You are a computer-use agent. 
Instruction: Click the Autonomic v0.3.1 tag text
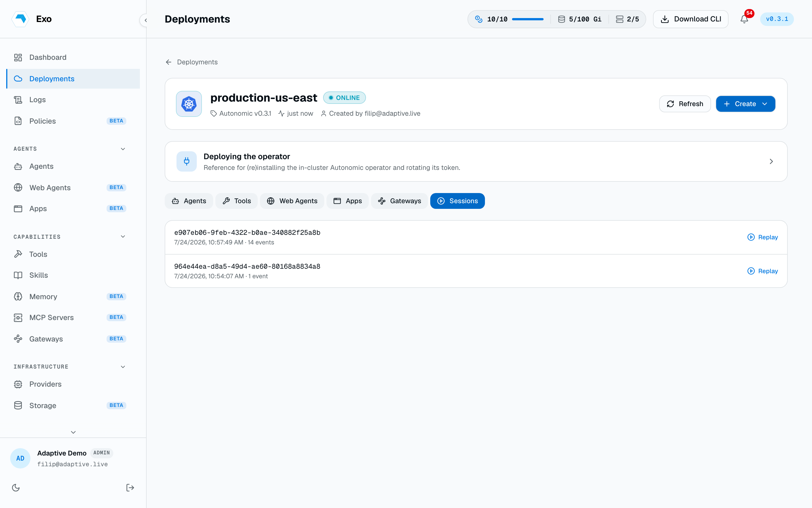tap(245, 113)
